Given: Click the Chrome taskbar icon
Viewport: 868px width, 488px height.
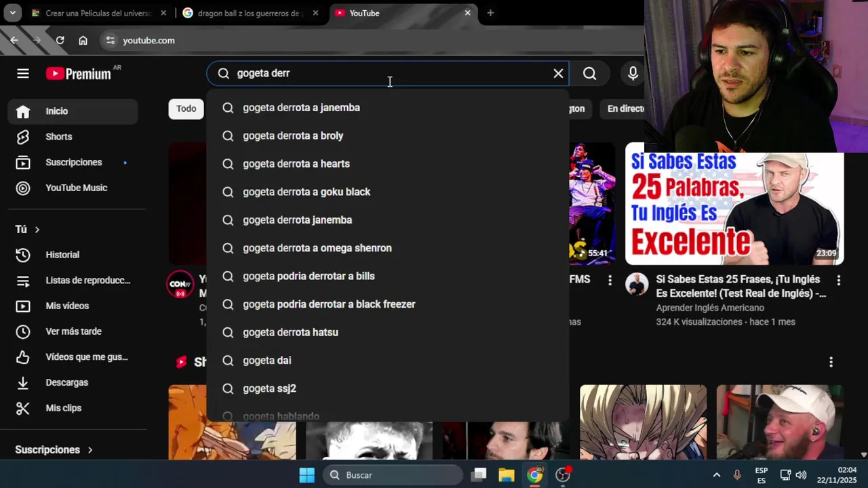Looking at the screenshot, I should click(x=535, y=475).
